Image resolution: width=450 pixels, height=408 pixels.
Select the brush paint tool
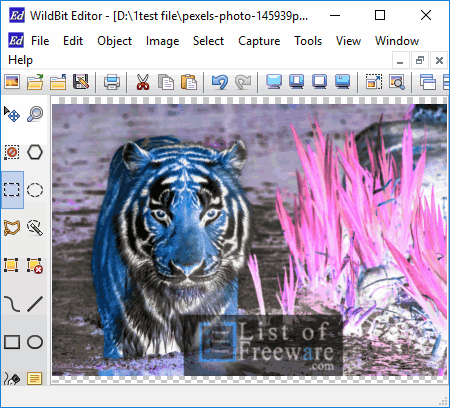(12, 379)
